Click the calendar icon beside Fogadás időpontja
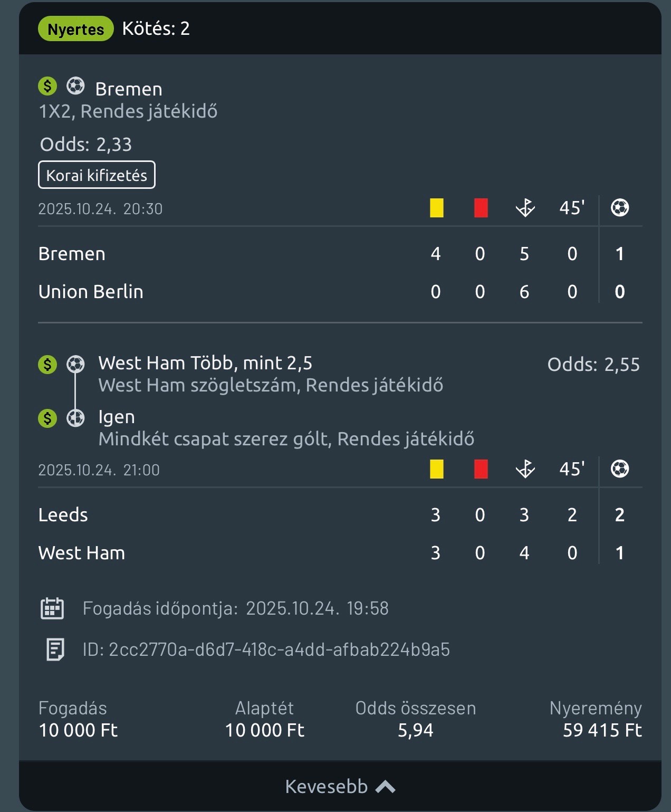 (x=52, y=608)
